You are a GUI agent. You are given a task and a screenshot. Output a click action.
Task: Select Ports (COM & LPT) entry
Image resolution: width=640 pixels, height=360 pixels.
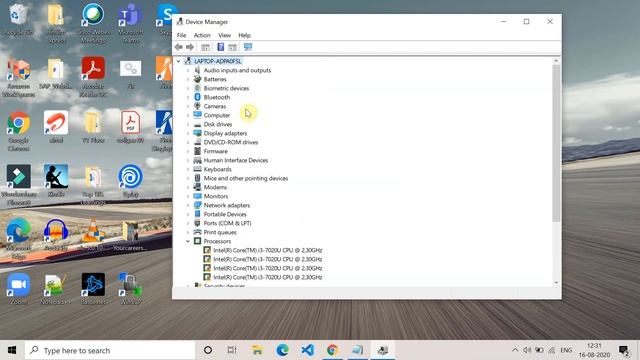tap(227, 223)
